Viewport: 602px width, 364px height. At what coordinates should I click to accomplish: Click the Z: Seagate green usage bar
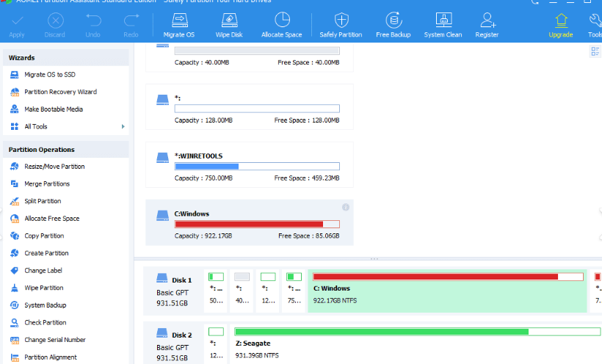pyautogui.click(x=417, y=332)
